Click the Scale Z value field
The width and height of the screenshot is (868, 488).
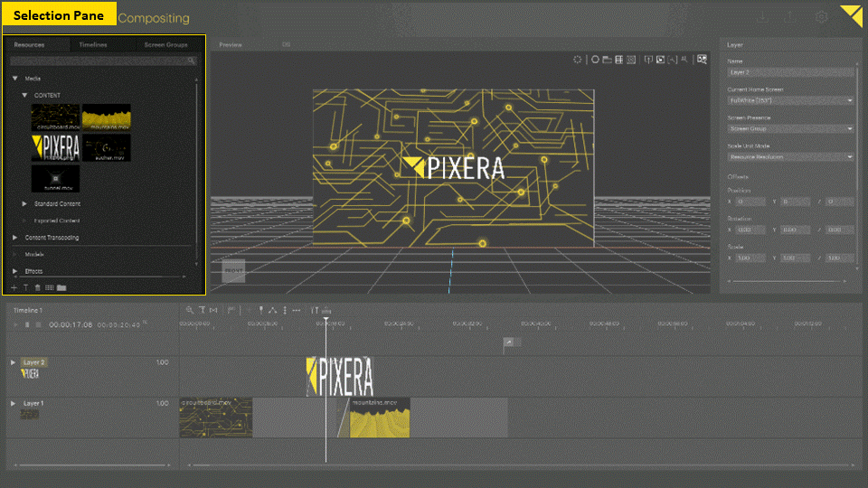(x=839, y=258)
